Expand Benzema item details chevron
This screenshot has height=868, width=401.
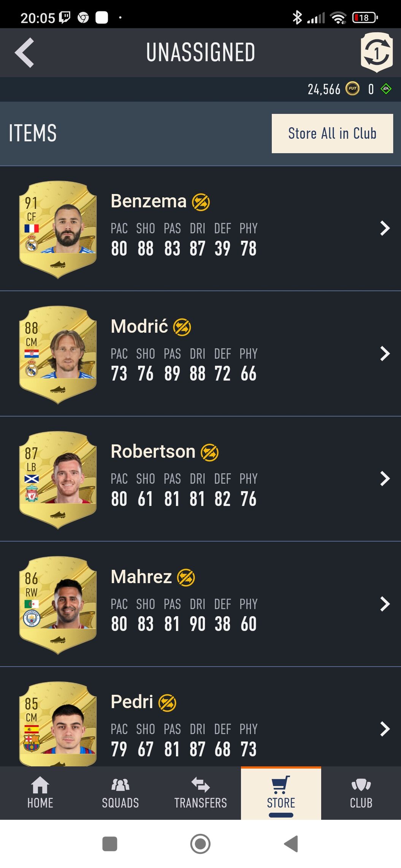385,228
